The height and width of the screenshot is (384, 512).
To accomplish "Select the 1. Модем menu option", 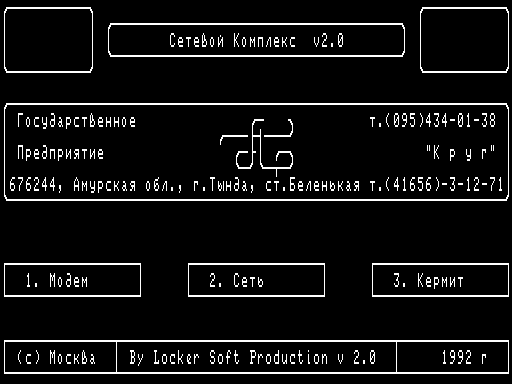I will click(72, 280).
